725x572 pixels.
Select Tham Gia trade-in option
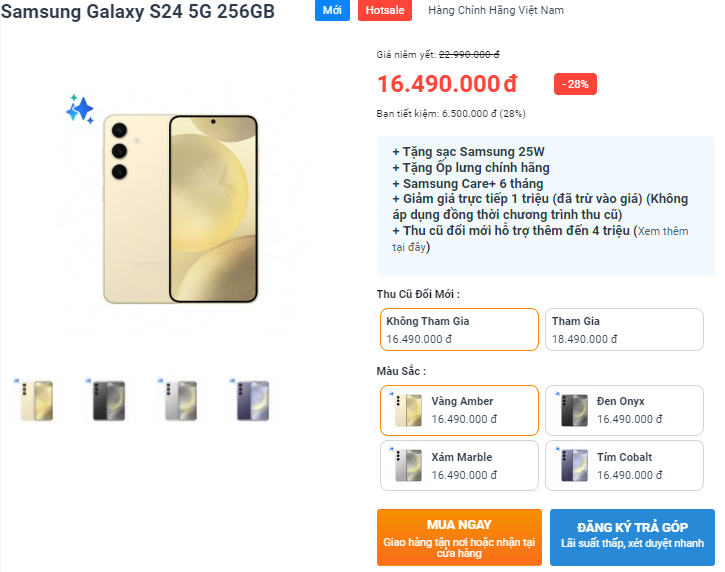click(x=624, y=330)
